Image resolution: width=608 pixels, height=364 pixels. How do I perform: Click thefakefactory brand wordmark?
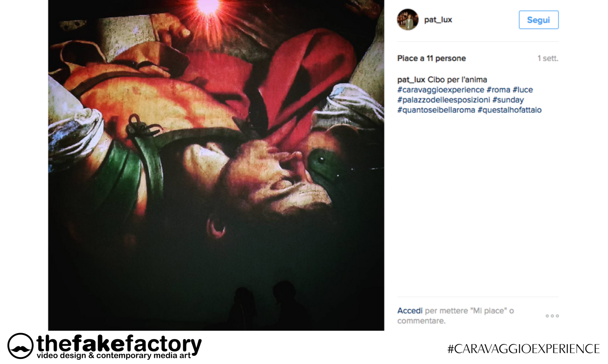click(119, 344)
